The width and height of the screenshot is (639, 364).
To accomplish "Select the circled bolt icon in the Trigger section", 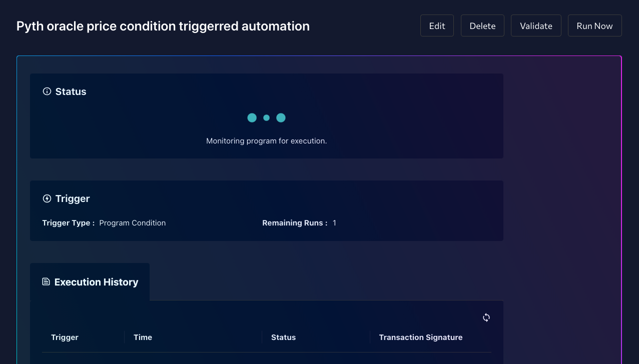I will (x=47, y=198).
